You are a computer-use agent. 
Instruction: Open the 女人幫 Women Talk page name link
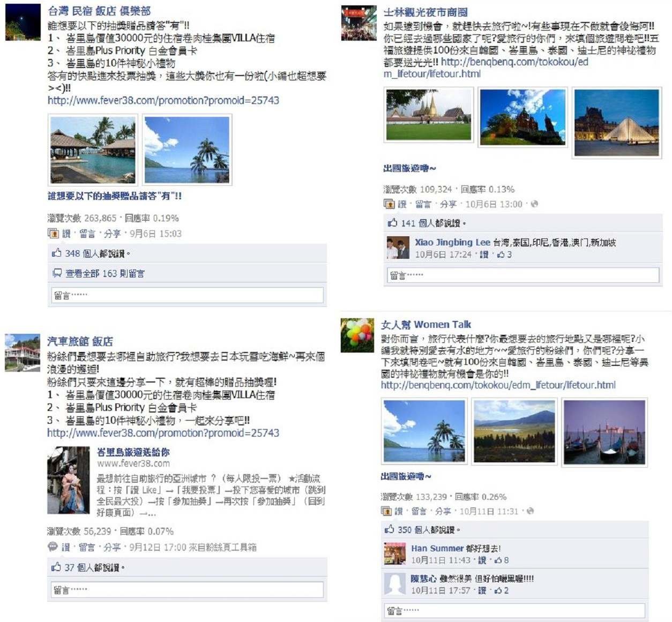pos(426,324)
